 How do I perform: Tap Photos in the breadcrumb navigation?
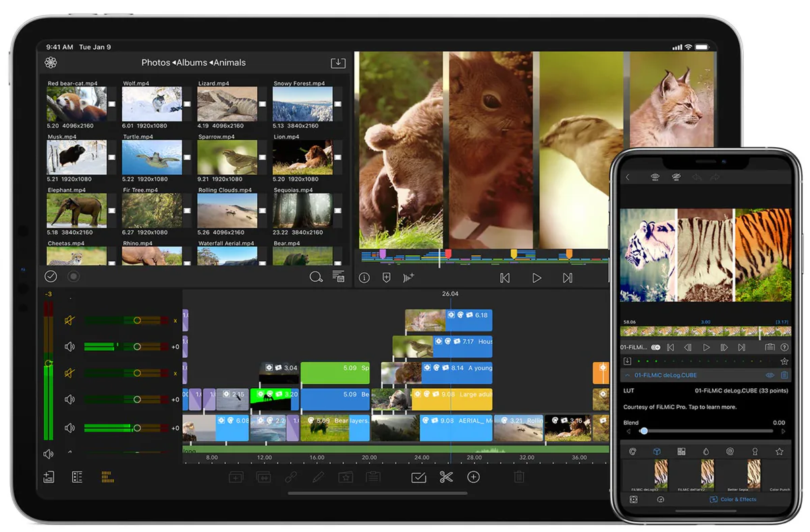pos(155,62)
